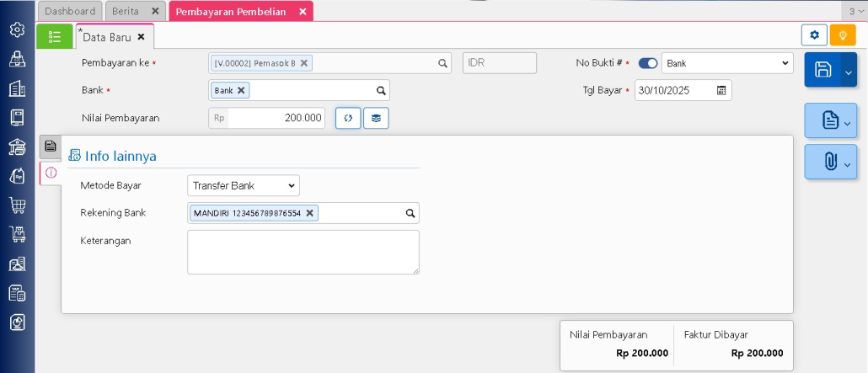Open the No Bukti Bank type dropdown
Viewport: 868px width, 373px height.
(x=727, y=63)
